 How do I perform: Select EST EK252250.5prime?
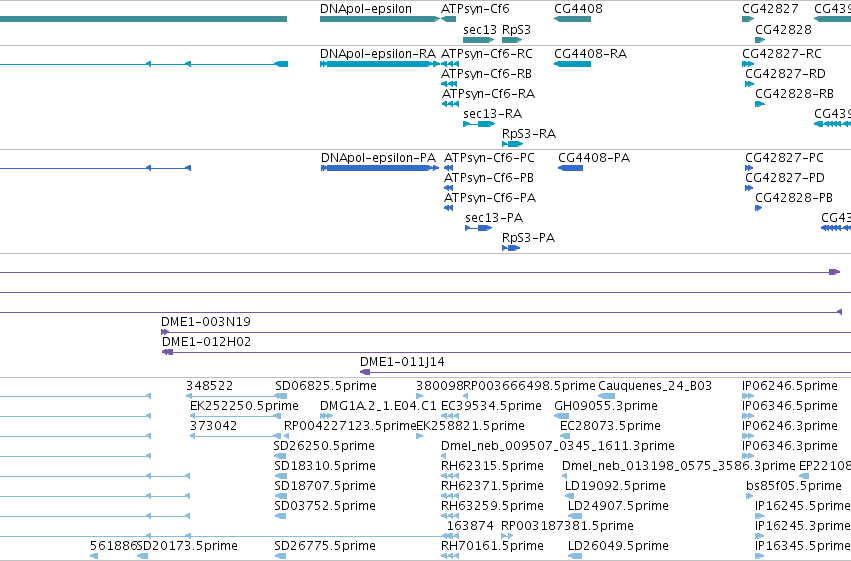(244, 406)
